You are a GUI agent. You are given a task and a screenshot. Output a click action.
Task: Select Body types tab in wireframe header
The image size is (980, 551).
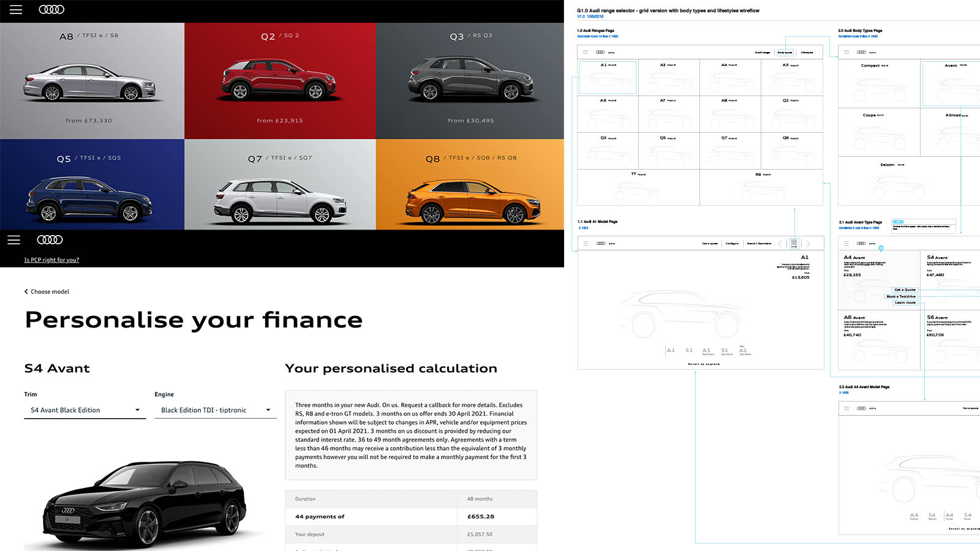(x=785, y=53)
